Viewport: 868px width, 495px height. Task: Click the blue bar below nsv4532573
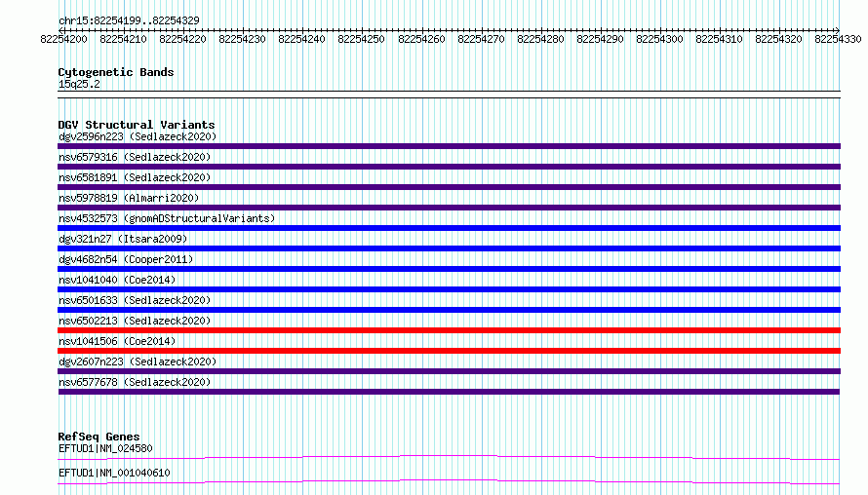tap(449, 228)
